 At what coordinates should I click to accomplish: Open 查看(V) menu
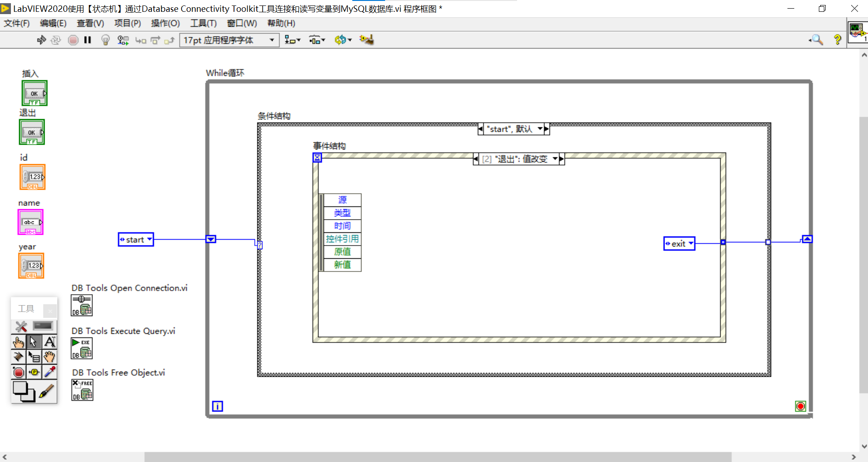pyautogui.click(x=90, y=23)
